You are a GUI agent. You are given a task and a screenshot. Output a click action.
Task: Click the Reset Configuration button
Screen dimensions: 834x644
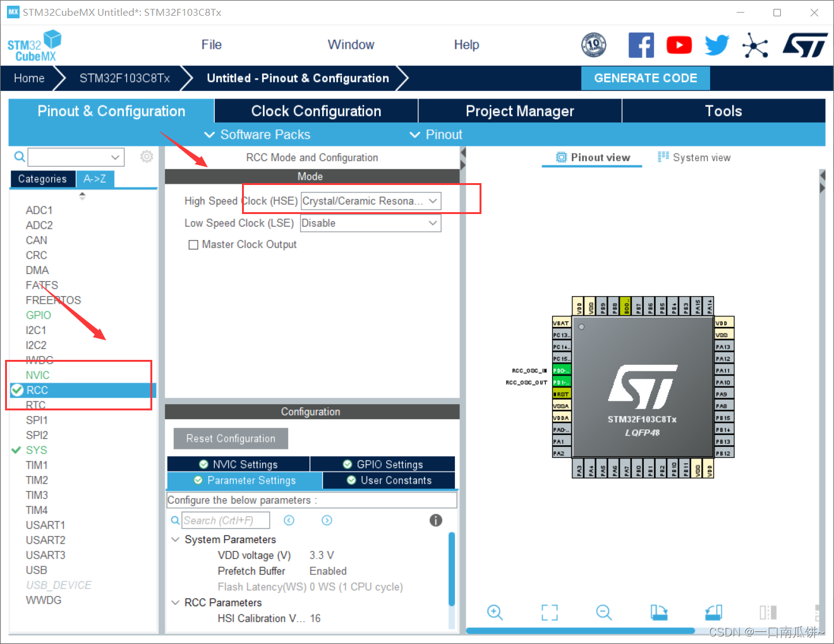pyautogui.click(x=231, y=439)
